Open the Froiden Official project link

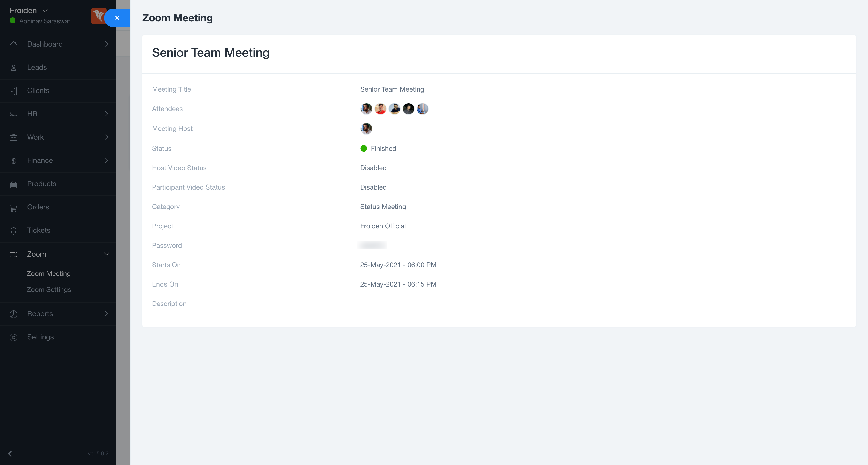click(383, 226)
